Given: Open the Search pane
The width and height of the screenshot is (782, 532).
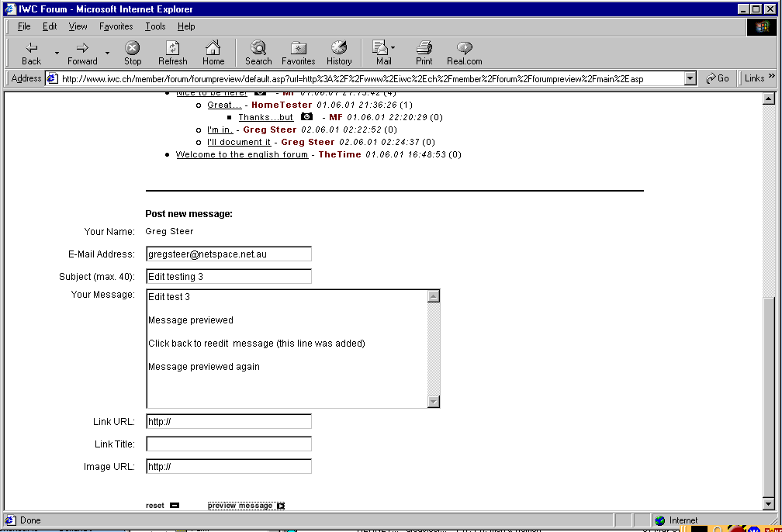Looking at the screenshot, I should [x=258, y=54].
